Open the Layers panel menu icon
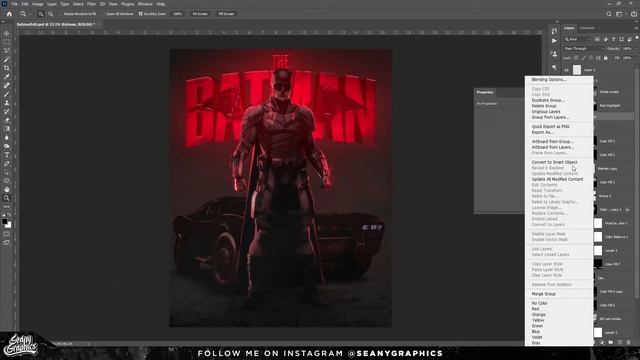Viewport: 640px width, 360px height. pyautogui.click(x=636, y=28)
